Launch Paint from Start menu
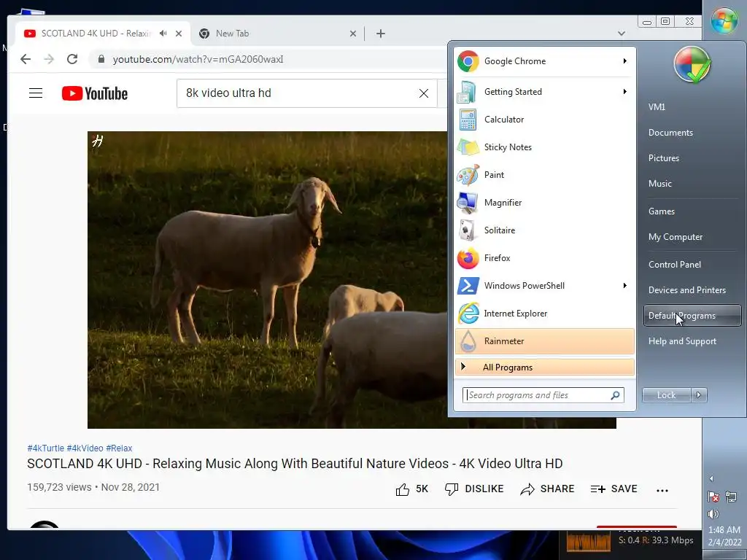The height and width of the screenshot is (560, 747). (x=544, y=175)
